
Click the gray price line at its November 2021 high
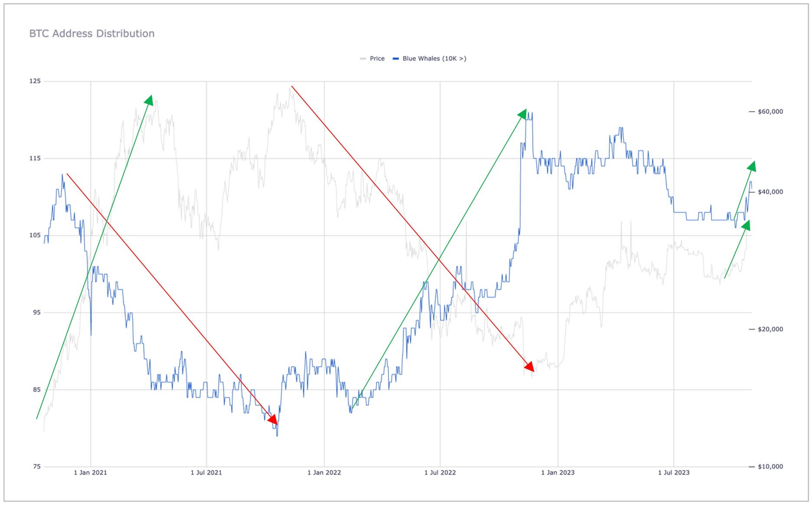(290, 88)
